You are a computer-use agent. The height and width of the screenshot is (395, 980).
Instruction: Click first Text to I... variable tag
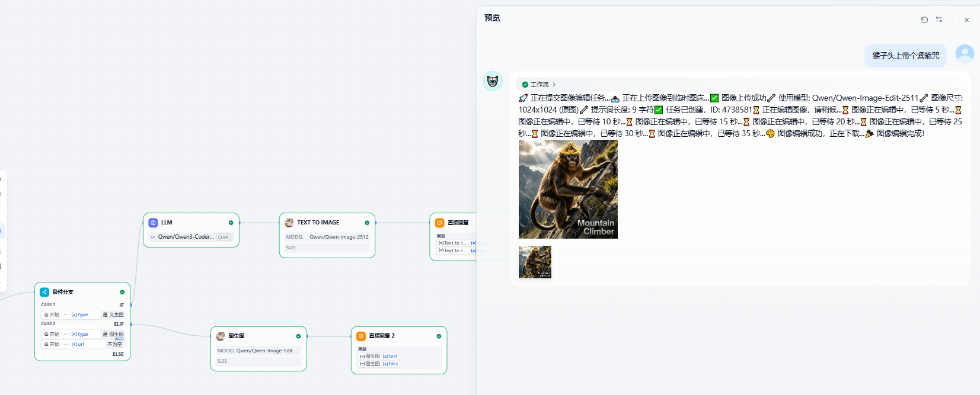[x=457, y=243]
